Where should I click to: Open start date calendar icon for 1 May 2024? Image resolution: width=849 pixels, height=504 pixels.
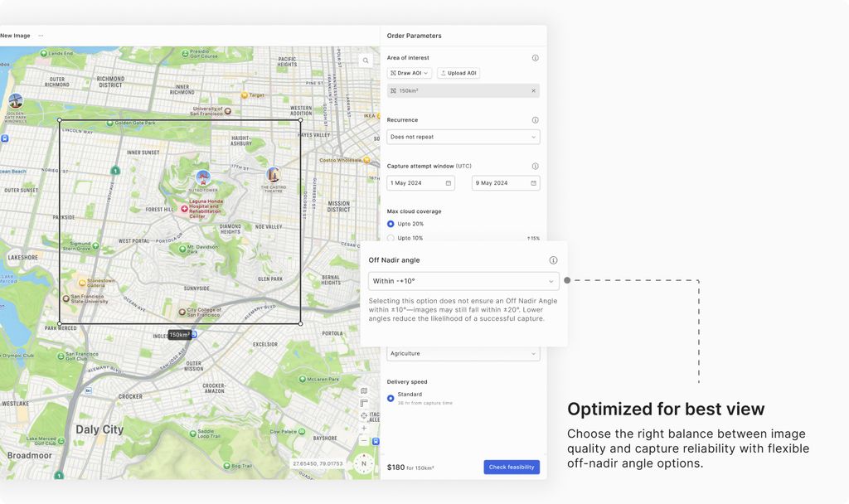point(449,183)
